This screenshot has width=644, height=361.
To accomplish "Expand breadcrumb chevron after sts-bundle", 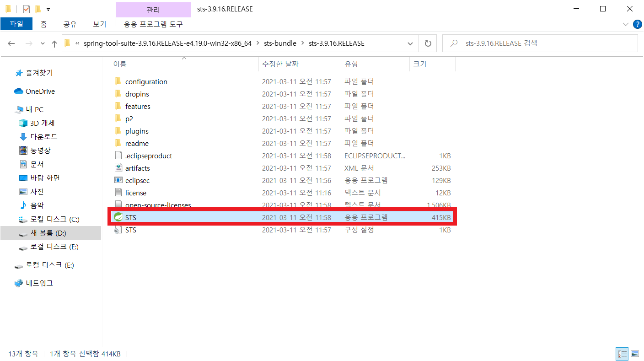I will pyautogui.click(x=302, y=43).
